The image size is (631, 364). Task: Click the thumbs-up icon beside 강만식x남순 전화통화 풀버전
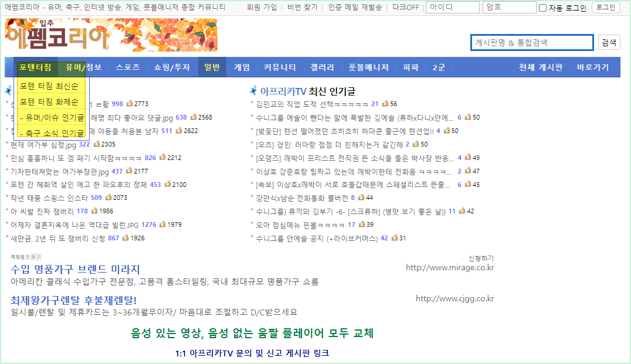point(362,198)
